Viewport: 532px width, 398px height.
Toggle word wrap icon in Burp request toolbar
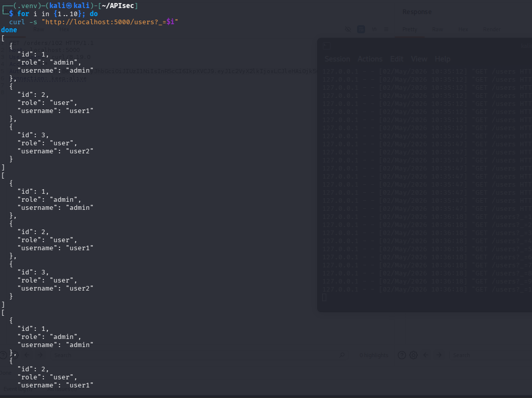[x=361, y=30]
